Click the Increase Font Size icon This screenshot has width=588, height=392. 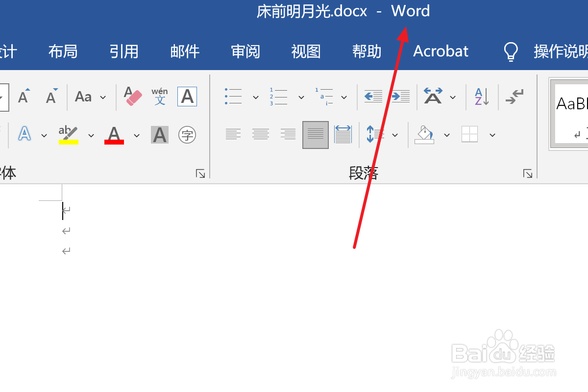pyautogui.click(x=24, y=97)
